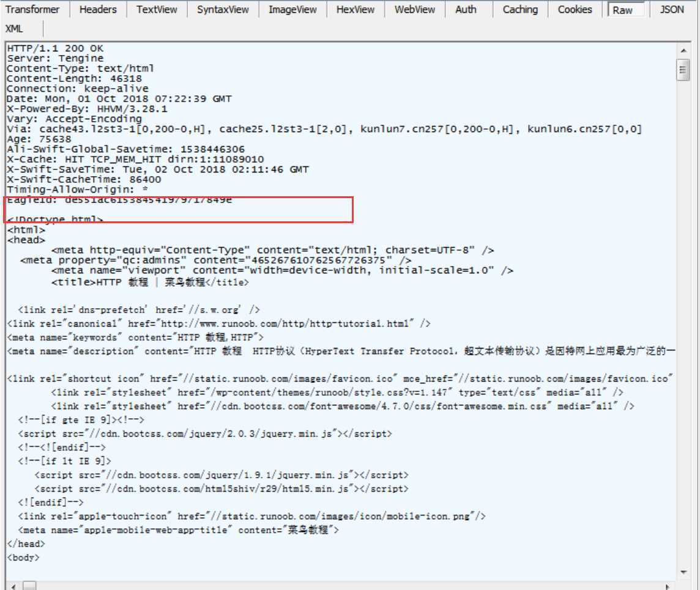Open the Headers tab
This screenshot has height=590, width=700.
[x=98, y=9]
